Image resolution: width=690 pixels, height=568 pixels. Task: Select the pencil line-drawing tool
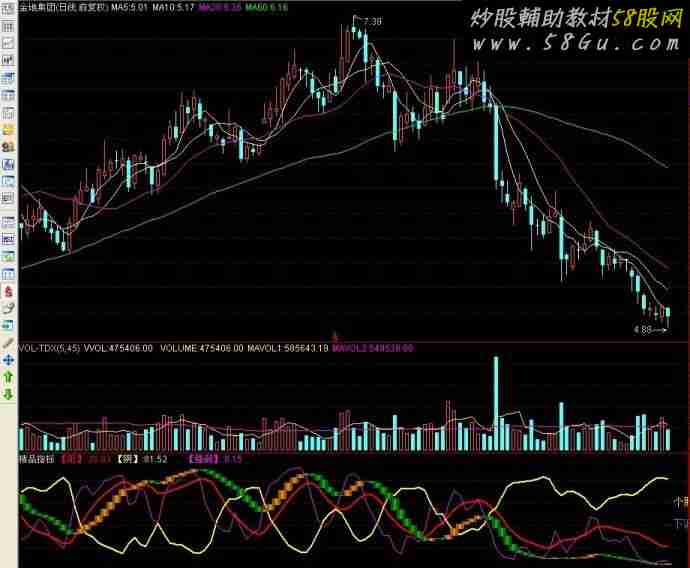pyautogui.click(x=8, y=343)
